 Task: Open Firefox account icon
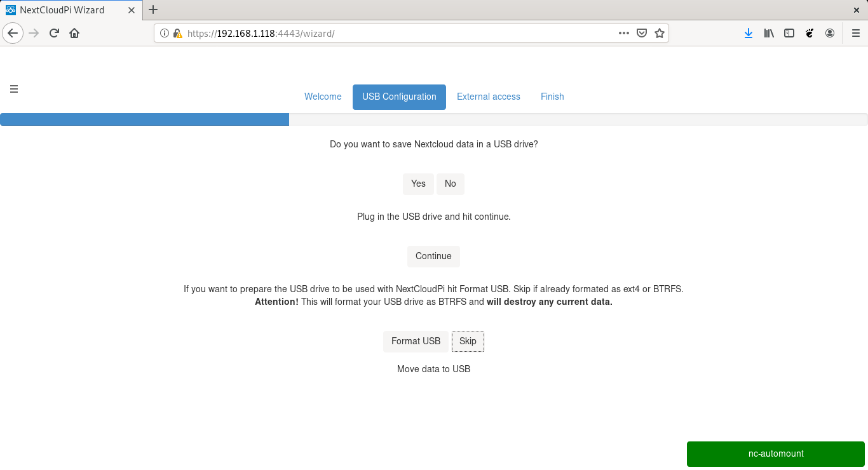tap(830, 33)
